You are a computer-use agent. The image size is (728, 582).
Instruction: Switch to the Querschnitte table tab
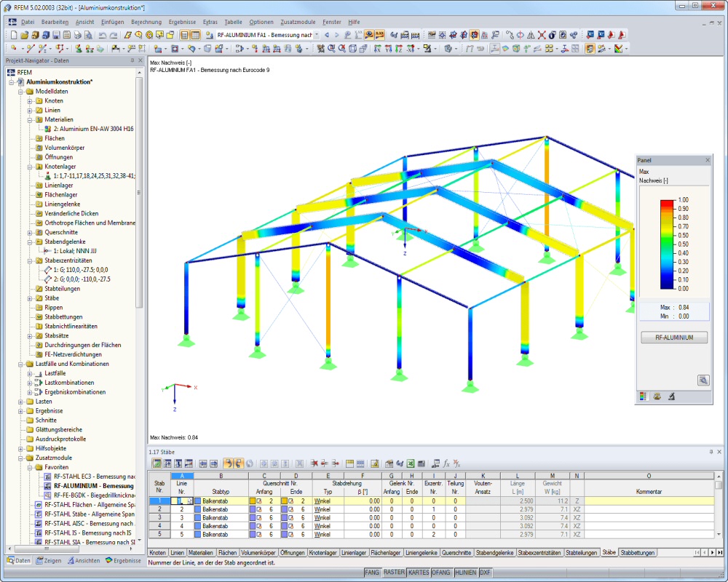(456, 553)
